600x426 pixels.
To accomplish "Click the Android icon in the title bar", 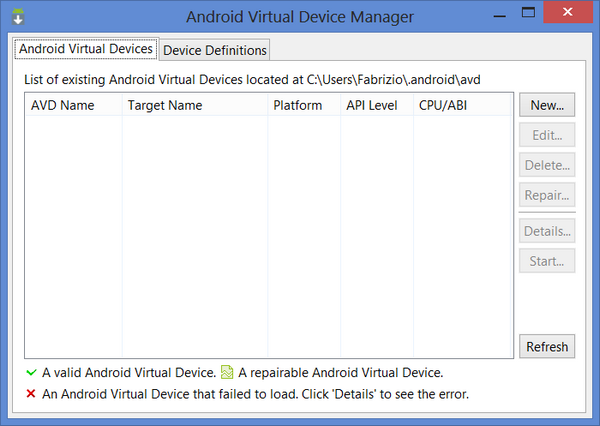I will tap(18, 17).
